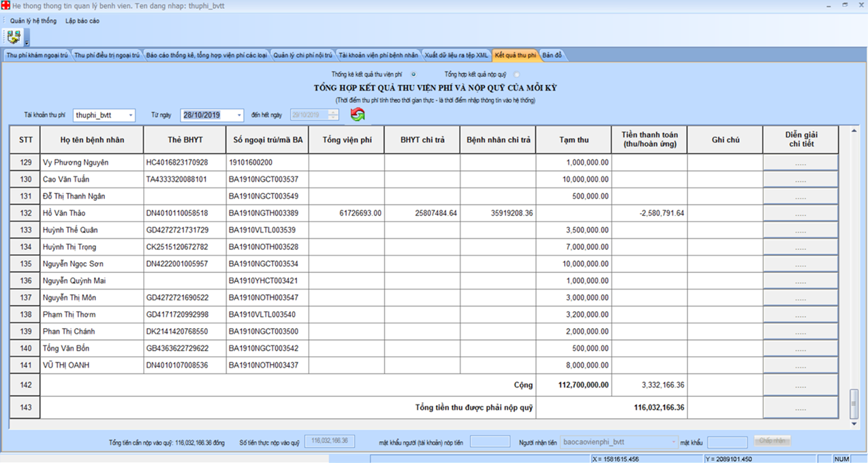The width and height of the screenshot is (868, 463).
Task: Focus the receiver 'mật khẩu' field
Action: (x=728, y=442)
